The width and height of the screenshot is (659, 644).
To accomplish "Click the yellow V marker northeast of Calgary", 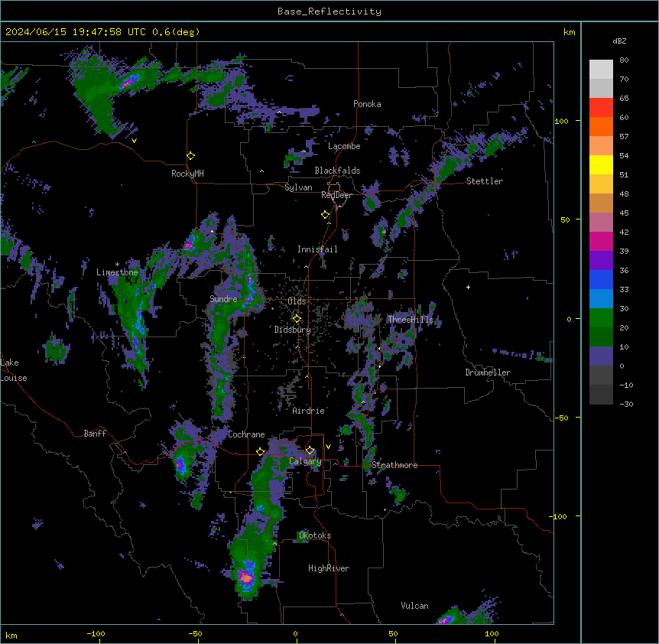I will coord(328,447).
